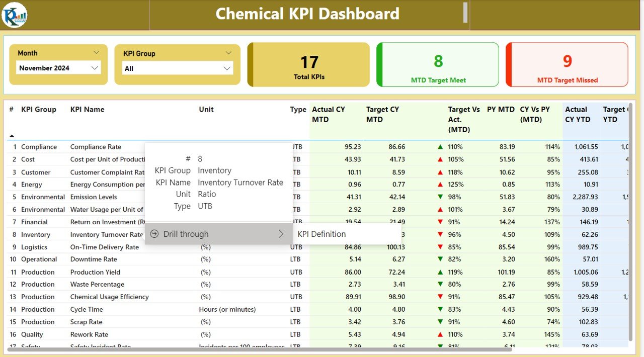644x357 pixels.
Task: Click the Total KPIs card
Action: coord(308,64)
